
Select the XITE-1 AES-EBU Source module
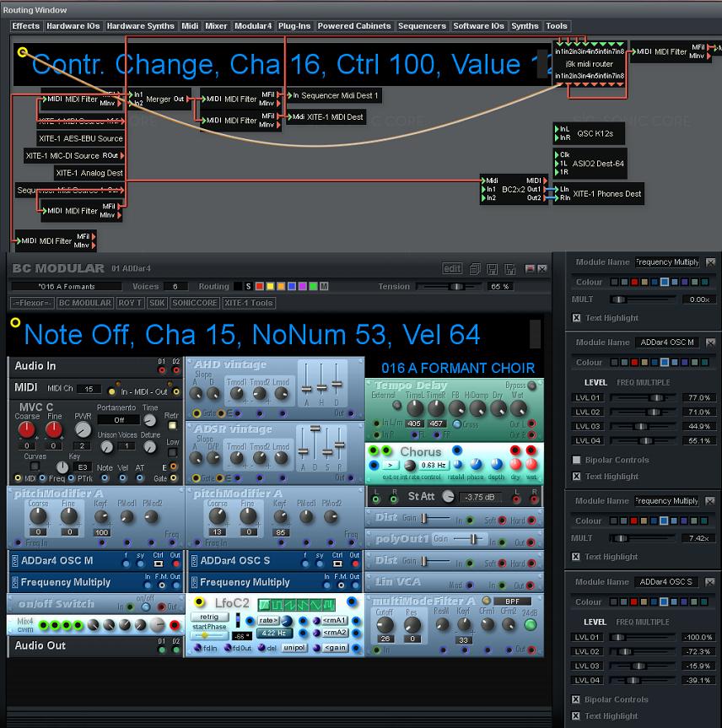tap(81, 138)
